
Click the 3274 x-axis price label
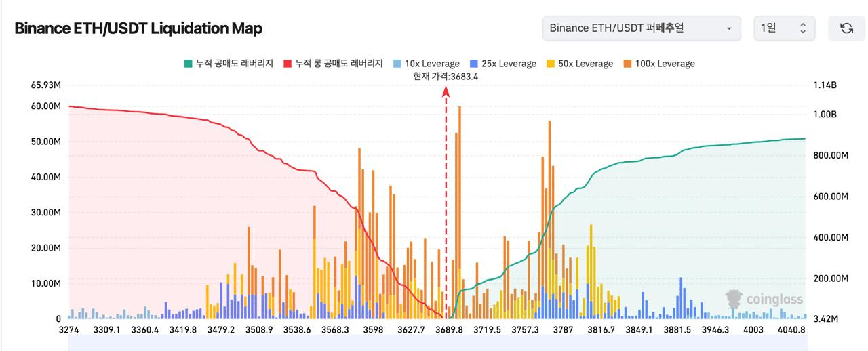[69, 329]
